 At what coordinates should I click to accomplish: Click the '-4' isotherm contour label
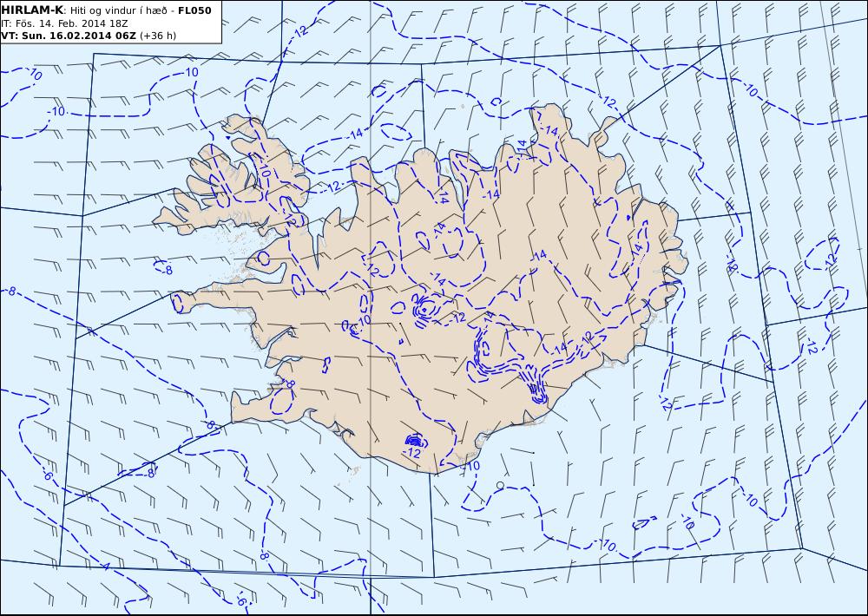pos(105,567)
